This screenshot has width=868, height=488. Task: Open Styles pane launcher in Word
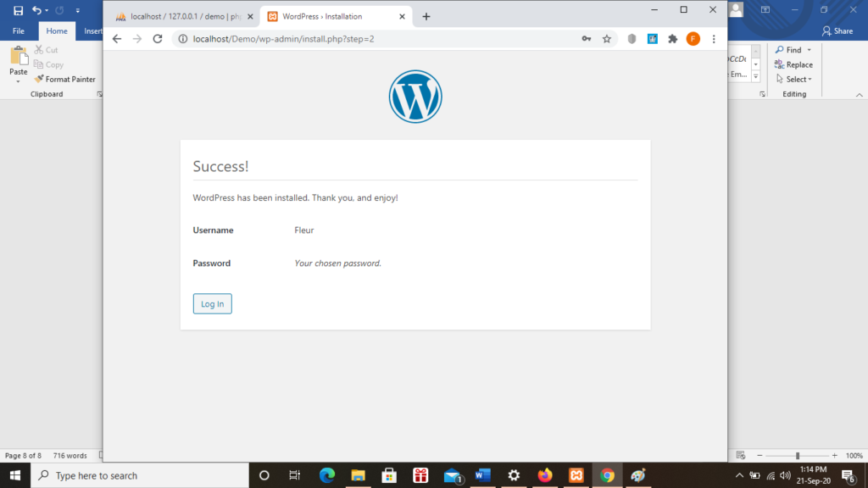(x=762, y=94)
